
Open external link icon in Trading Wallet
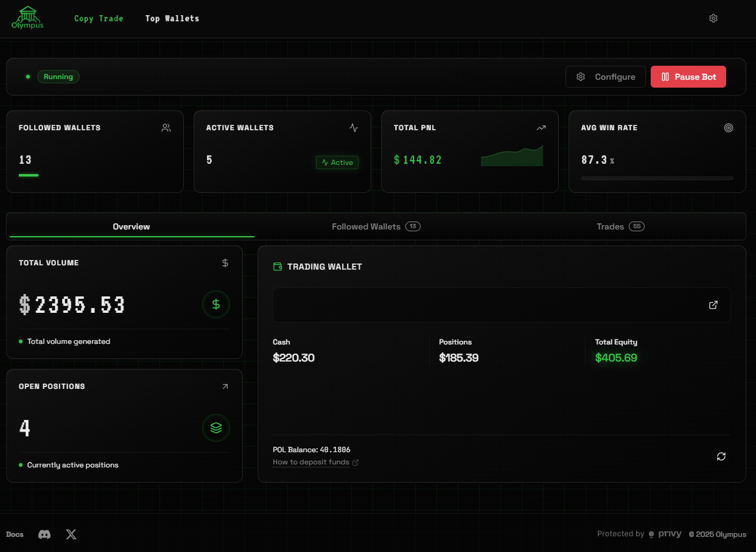713,305
